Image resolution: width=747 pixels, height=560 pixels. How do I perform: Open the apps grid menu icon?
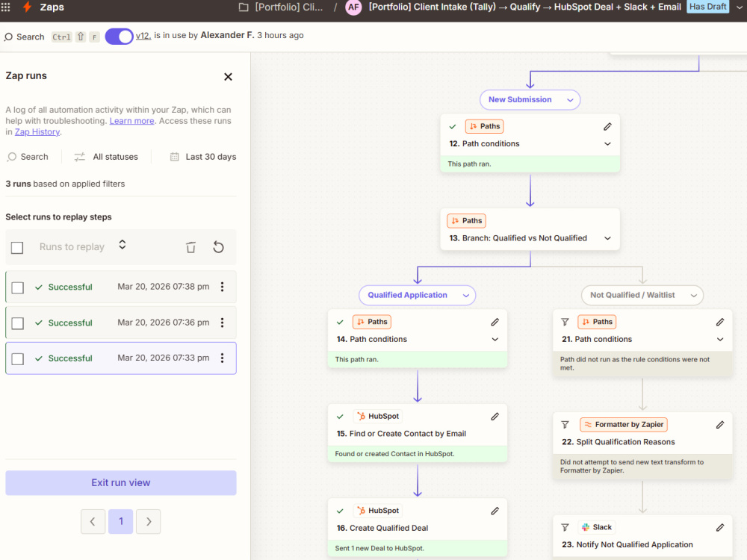click(6, 7)
